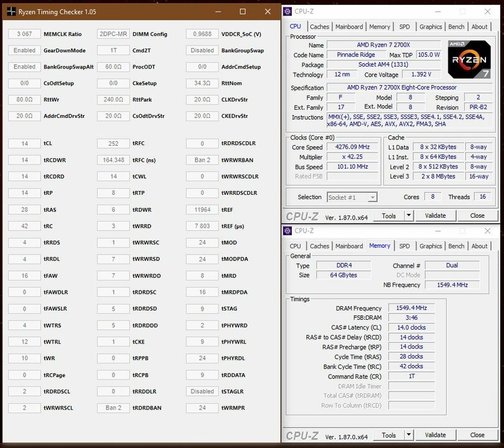Select SPD tab in lower CPU-Z
This screenshot has height=448, width=504.
coord(404,246)
